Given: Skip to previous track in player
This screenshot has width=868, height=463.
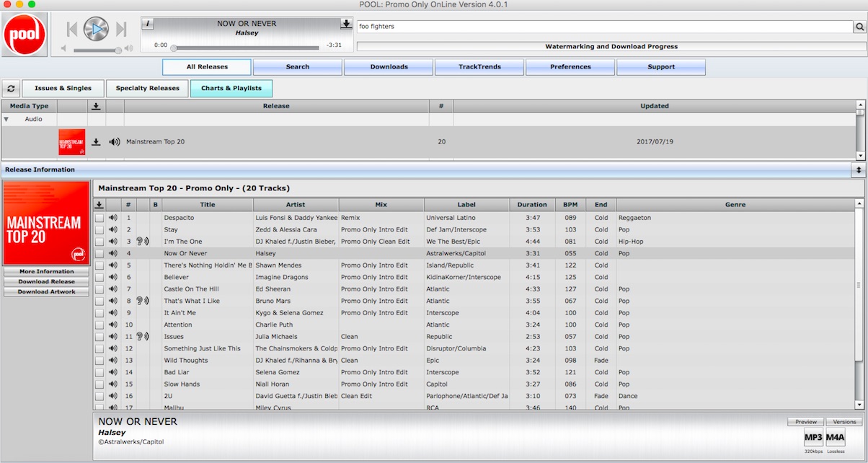Looking at the screenshot, I should [72, 29].
